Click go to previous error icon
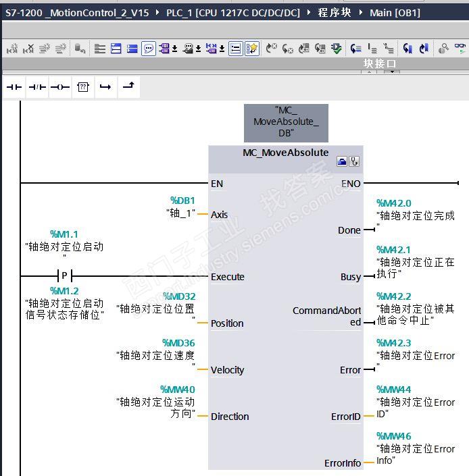 tap(288, 49)
